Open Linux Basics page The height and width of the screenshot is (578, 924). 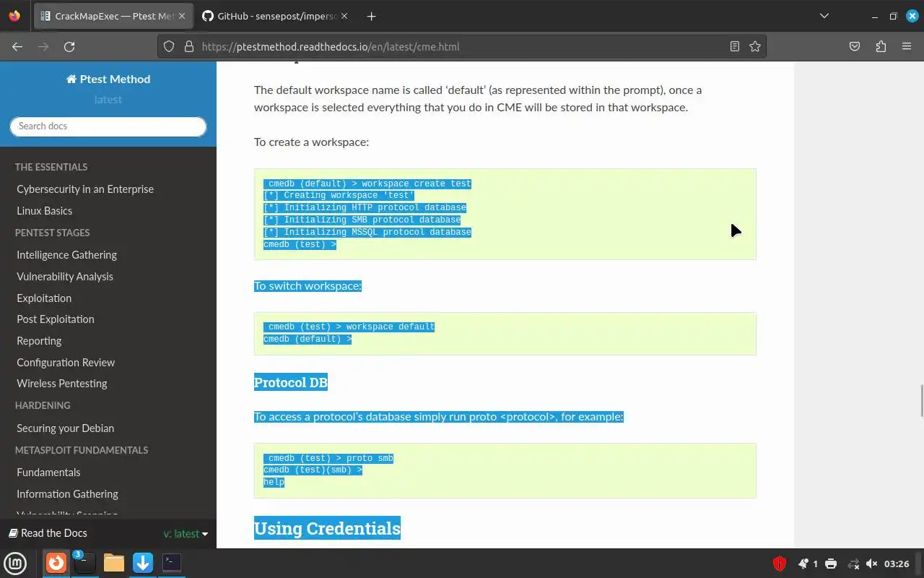(x=44, y=211)
